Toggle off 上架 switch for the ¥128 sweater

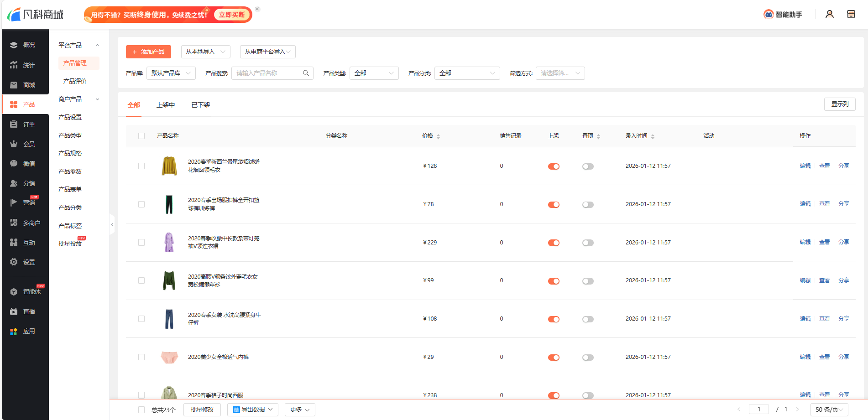554,166
